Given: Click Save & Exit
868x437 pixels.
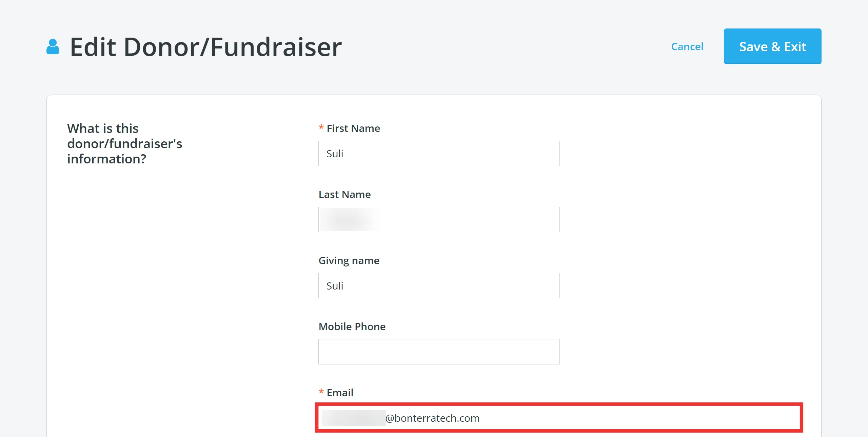Looking at the screenshot, I should [x=772, y=46].
